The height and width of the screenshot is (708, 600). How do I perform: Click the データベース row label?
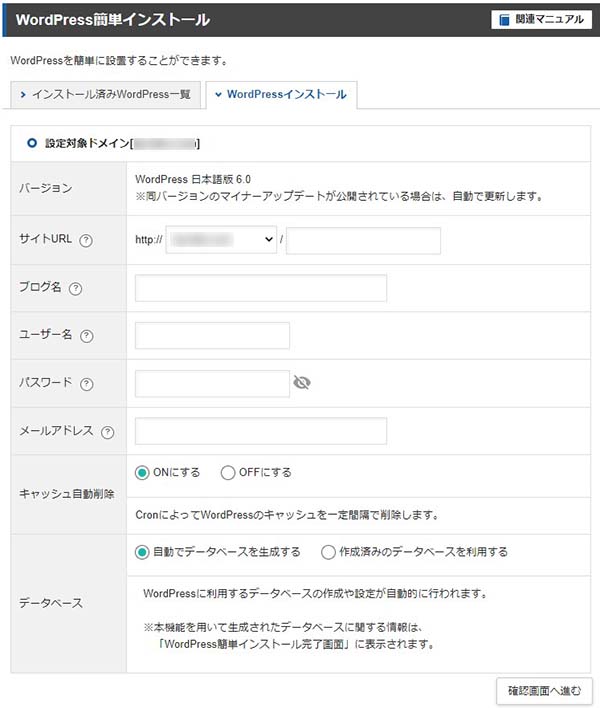coord(51,604)
